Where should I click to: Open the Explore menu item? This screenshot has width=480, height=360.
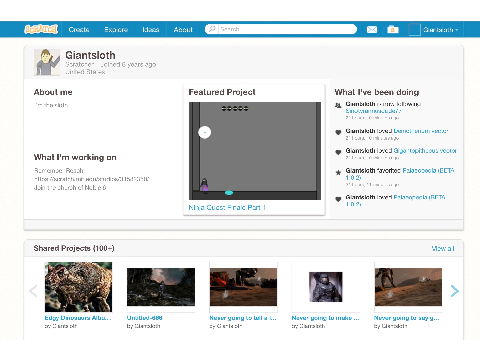pyautogui.click(x=116, y=29)
